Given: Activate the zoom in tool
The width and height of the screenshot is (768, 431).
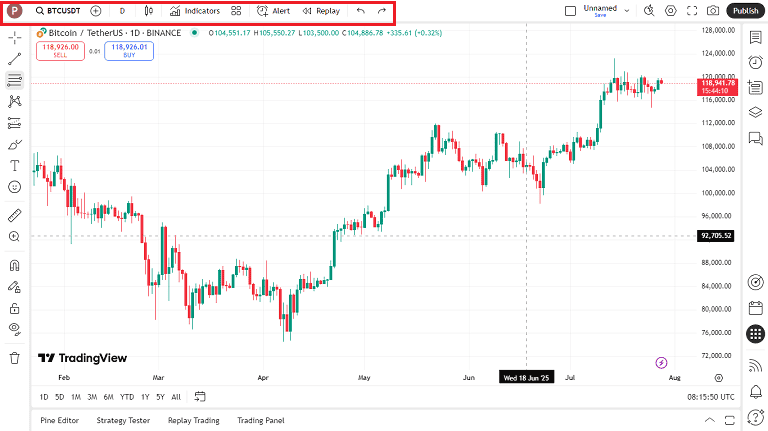Looking at the screenshot, I should click(x=15, y=237).
